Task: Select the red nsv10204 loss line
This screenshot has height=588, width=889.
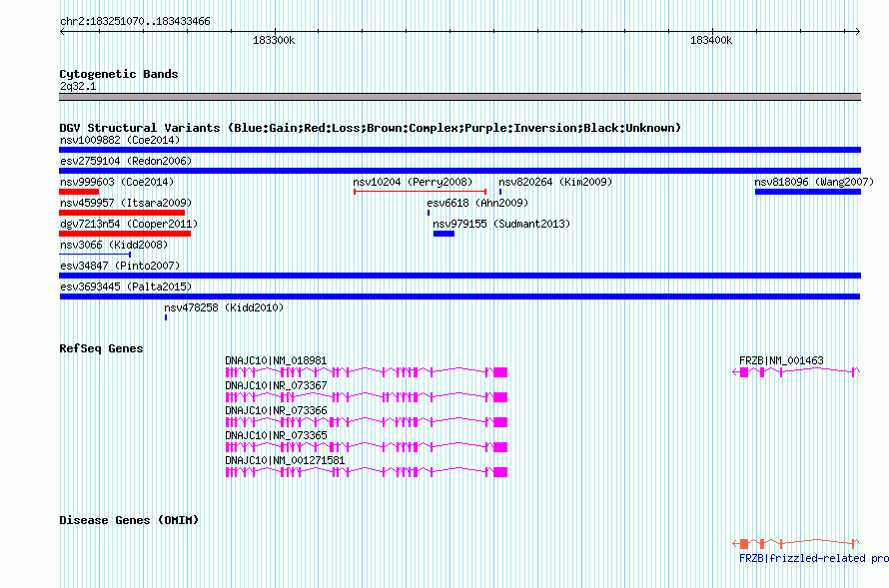Action: pyautogui.click(x=421, y=192)
